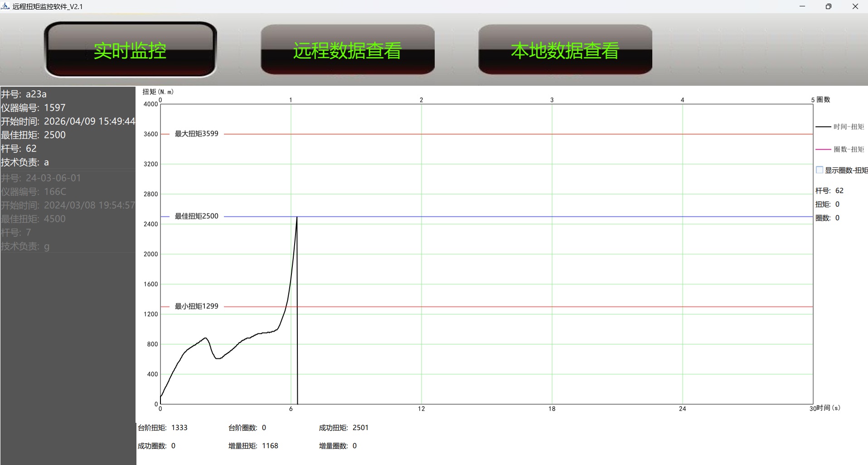Select the greyed well 24-03-06-01 record

tap(68, 212)
